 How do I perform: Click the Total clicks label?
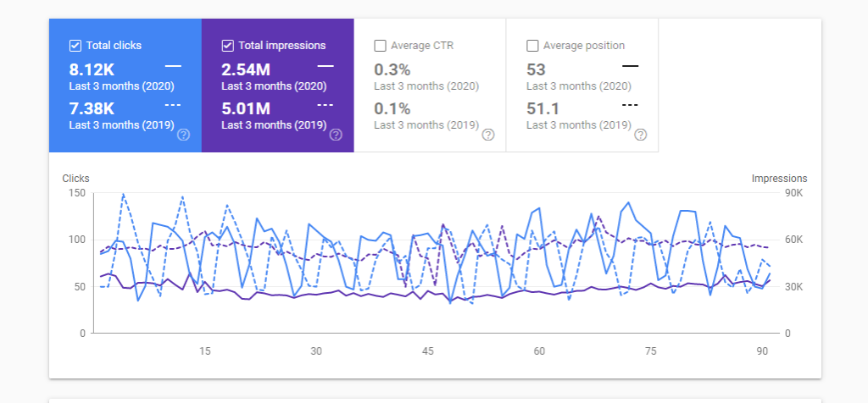(x=114, y=46)
